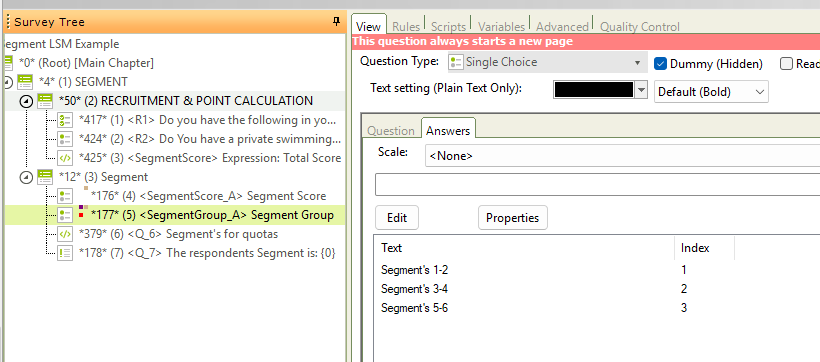Open the Default (Bold) style dropdown
The width and height of the screenshot is (820, 362).
coord(711,92)
